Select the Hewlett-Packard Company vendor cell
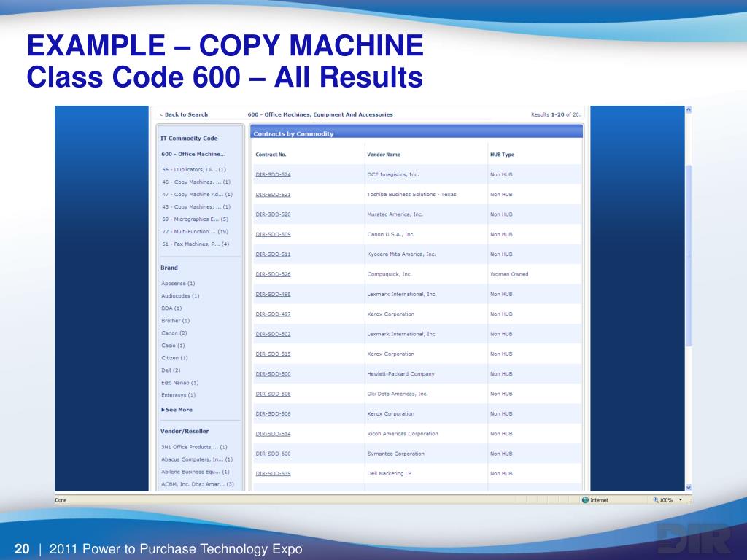 (400, 374)
